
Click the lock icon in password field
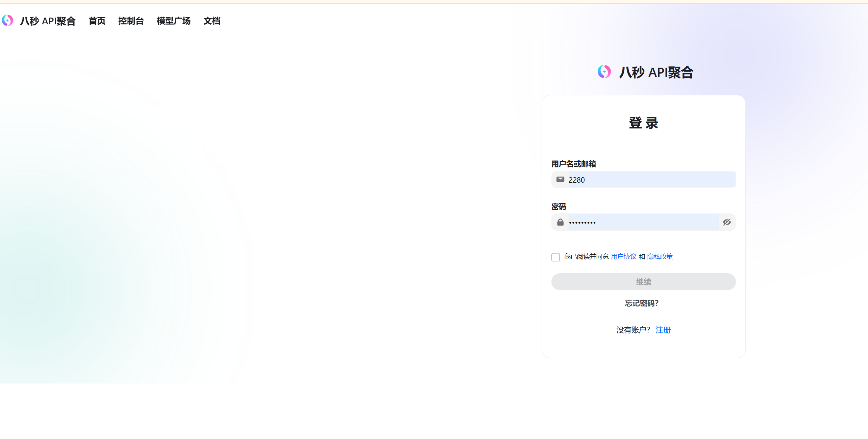pos(560,222)
